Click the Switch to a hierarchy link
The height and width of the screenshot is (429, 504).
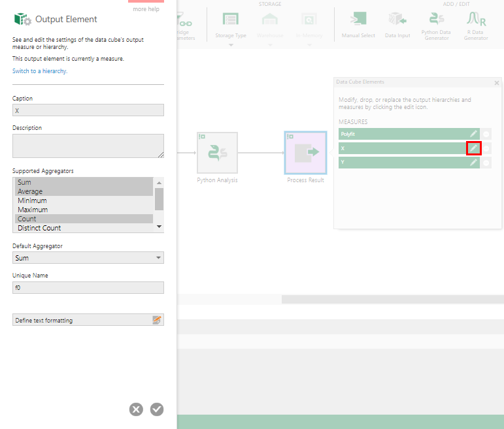[x=39, y=71]
